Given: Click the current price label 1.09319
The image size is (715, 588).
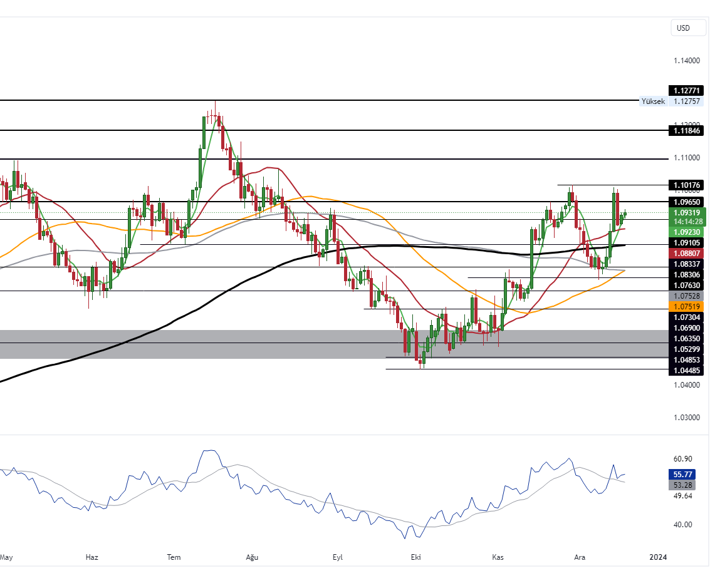Looking at the screenshot, I should (687, 213).
